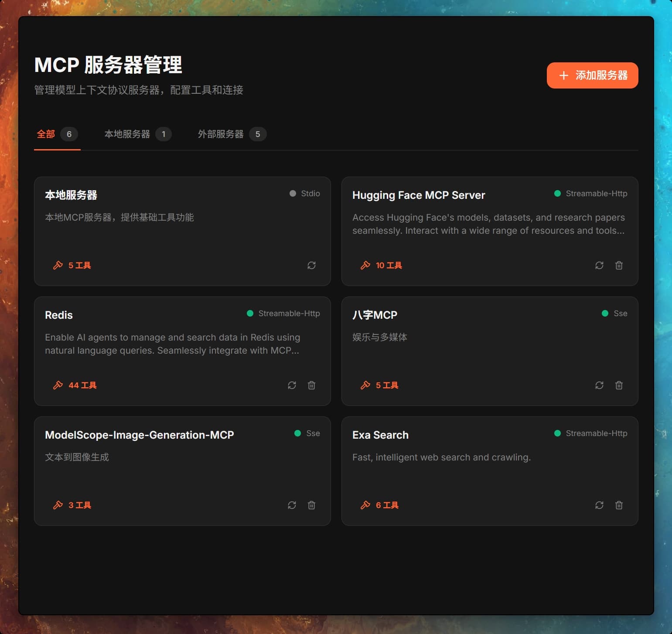
Task: Delete the Exa Search server
Action: (619, 505)
